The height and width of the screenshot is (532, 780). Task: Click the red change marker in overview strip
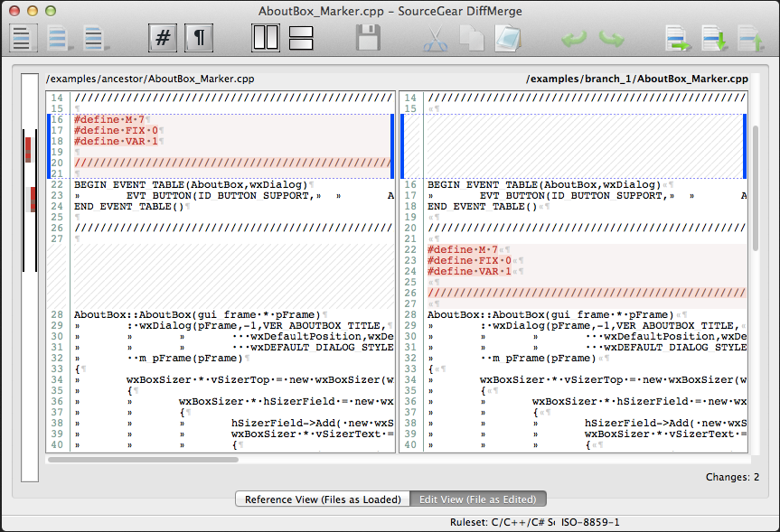[x=28, y=150]
